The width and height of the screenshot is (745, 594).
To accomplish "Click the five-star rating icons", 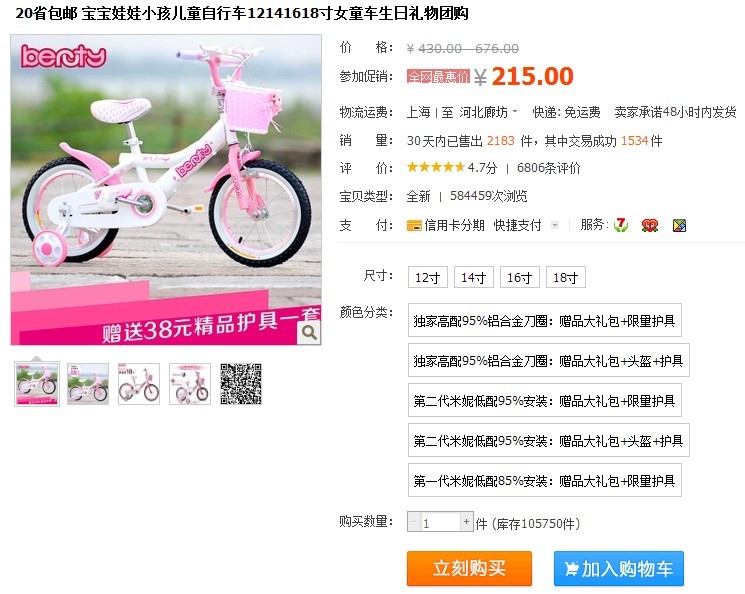I will (436, 167).
